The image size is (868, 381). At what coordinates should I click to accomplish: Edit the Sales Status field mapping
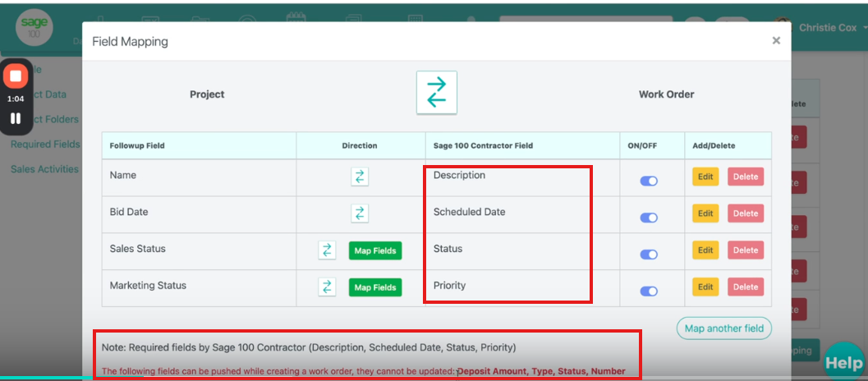tap(705, 250)
